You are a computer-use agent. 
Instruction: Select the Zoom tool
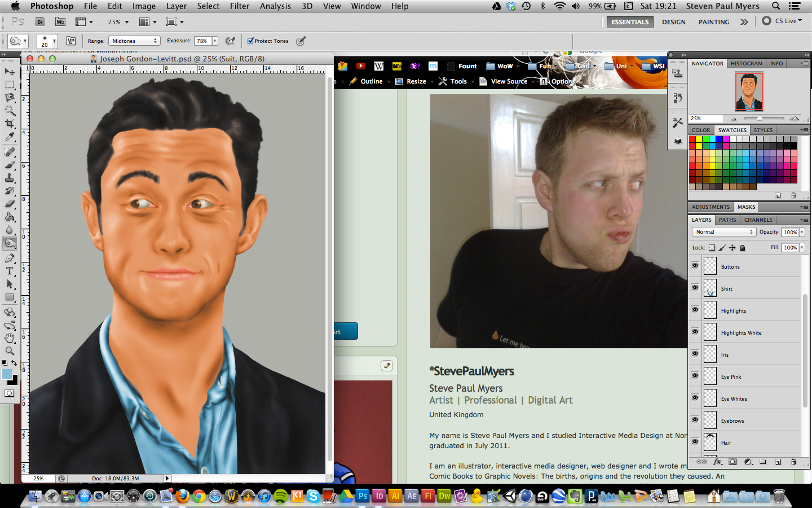pos(10,351)
